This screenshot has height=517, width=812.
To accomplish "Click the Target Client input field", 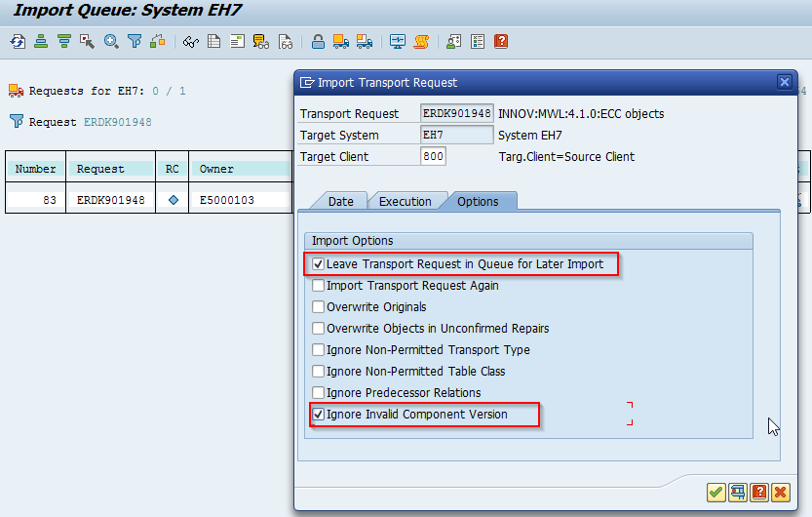I will [x=433, y=156].
